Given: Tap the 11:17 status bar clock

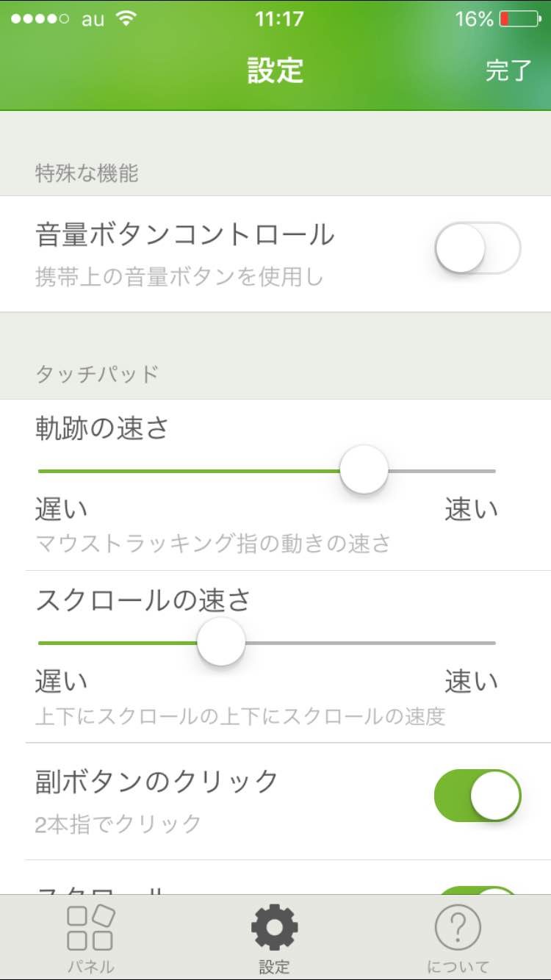Looking at the screenshot, I should coord(279,19).
